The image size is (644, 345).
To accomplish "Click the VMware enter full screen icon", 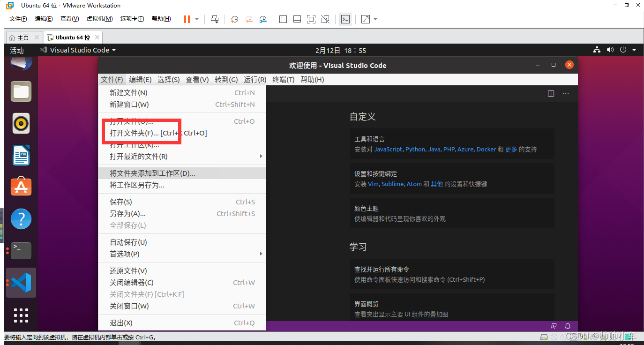I will [x=311, y=19].
